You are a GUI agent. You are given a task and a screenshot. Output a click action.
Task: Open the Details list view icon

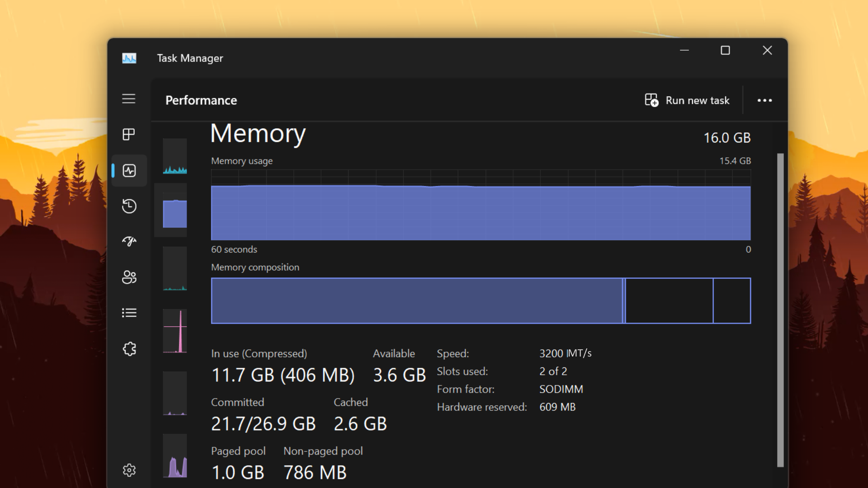[129, 312]
